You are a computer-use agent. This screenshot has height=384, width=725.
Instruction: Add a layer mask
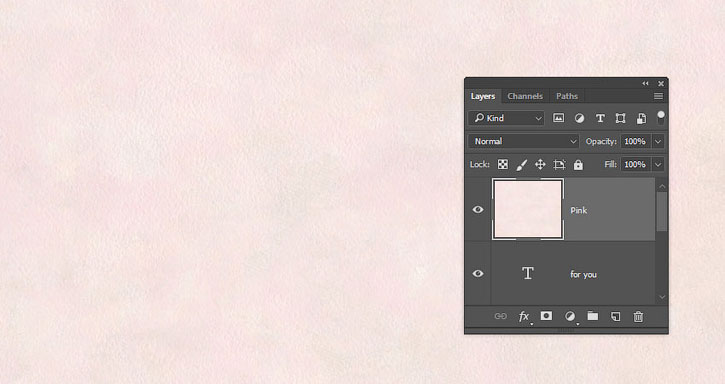pyautogui.click(x=547, y=316)
